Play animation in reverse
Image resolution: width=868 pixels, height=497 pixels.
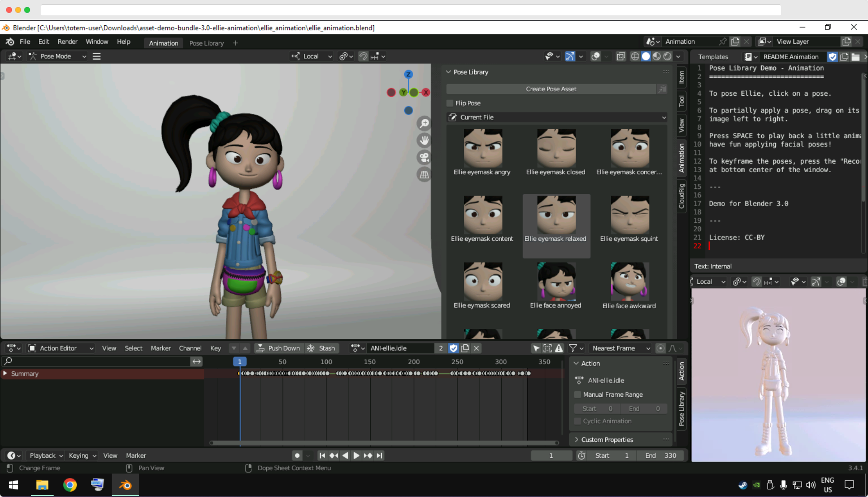[345, 455]
